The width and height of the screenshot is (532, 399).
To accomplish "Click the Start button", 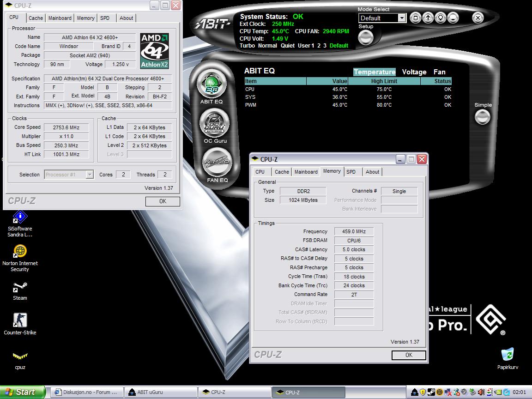I will [x=22, y=392].
